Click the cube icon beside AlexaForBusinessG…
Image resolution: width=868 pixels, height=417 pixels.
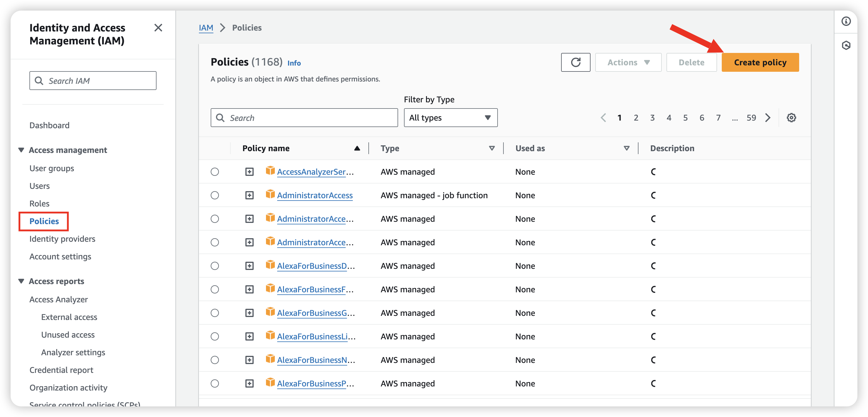pyautogui.click(x=270, y=312)
